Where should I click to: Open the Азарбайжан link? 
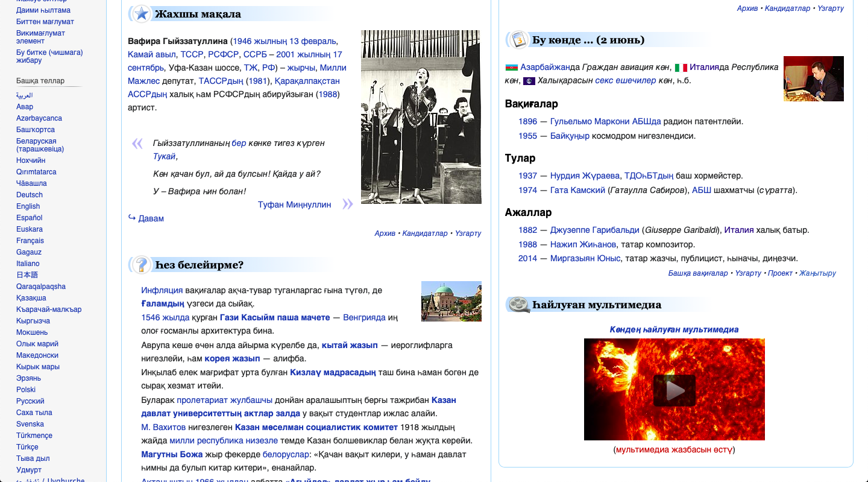(x=545, y=67)
